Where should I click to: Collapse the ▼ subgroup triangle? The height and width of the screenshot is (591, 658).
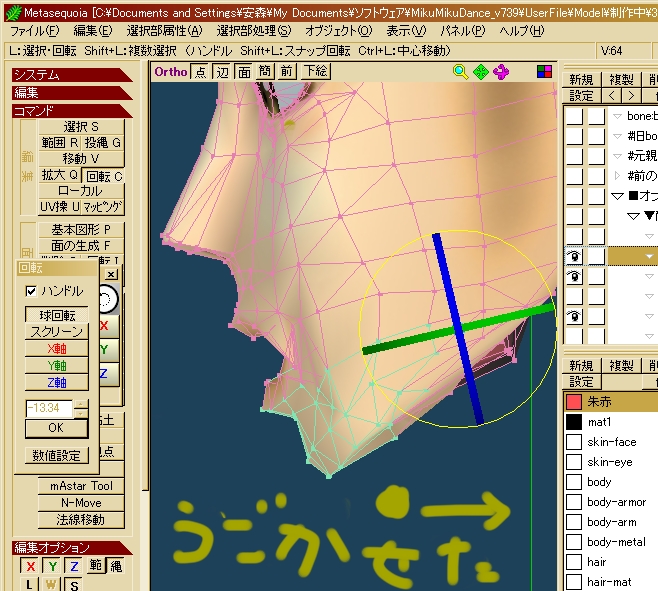[633, 216]
